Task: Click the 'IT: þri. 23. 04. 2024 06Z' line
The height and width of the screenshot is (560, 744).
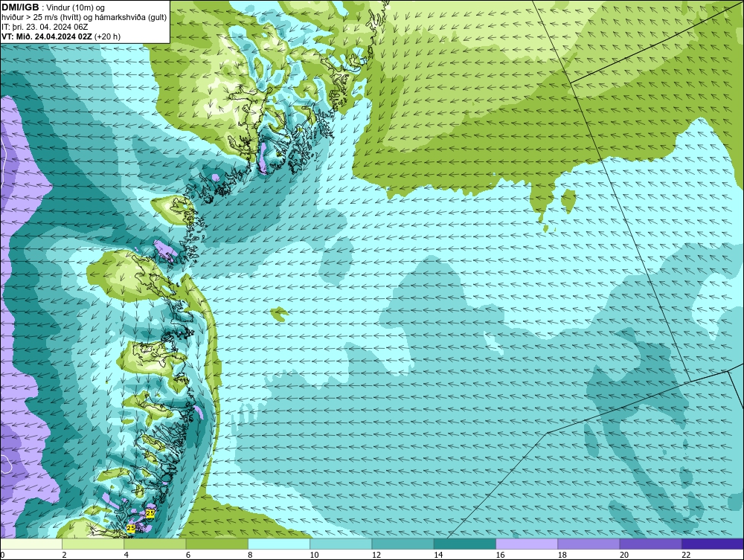Action: pyautogui.click(x=45, y=27)
